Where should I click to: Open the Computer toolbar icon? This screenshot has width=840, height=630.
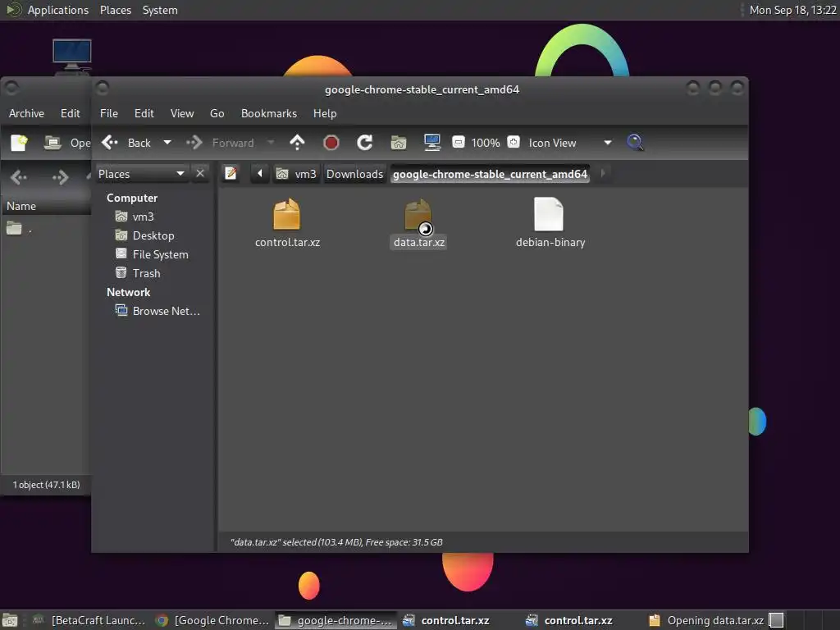(431, 143)
